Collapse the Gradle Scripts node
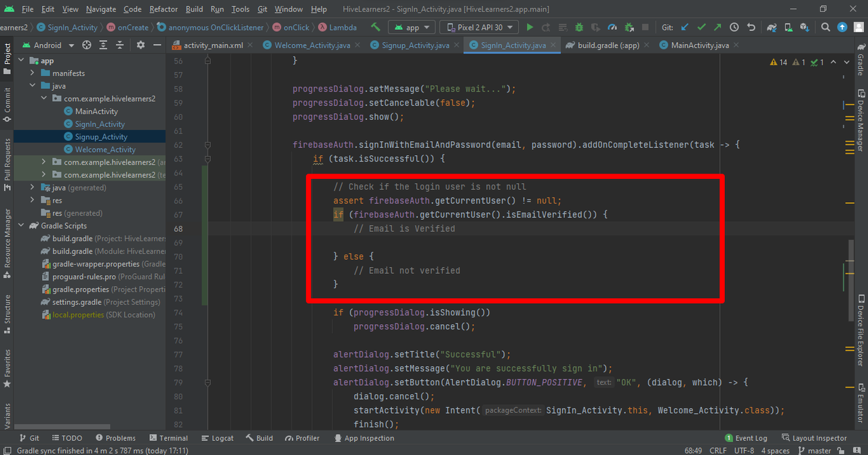 (x=21, y=226)
